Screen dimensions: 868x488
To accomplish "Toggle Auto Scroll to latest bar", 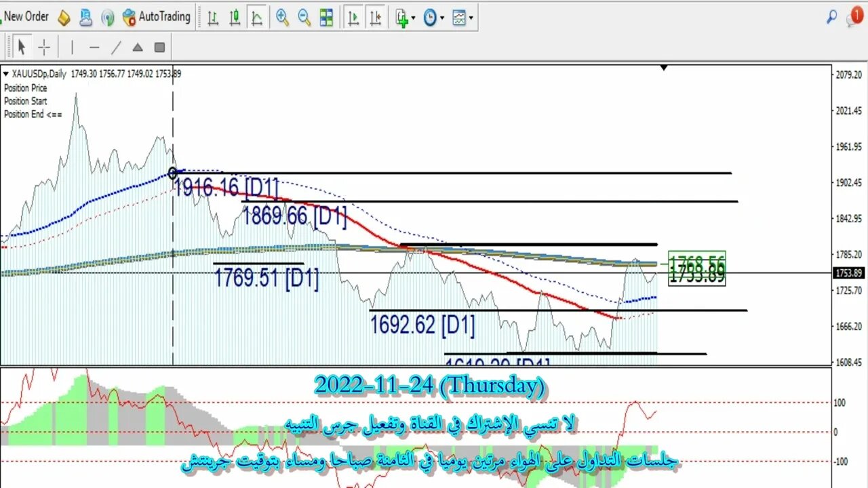I will 353,18.
